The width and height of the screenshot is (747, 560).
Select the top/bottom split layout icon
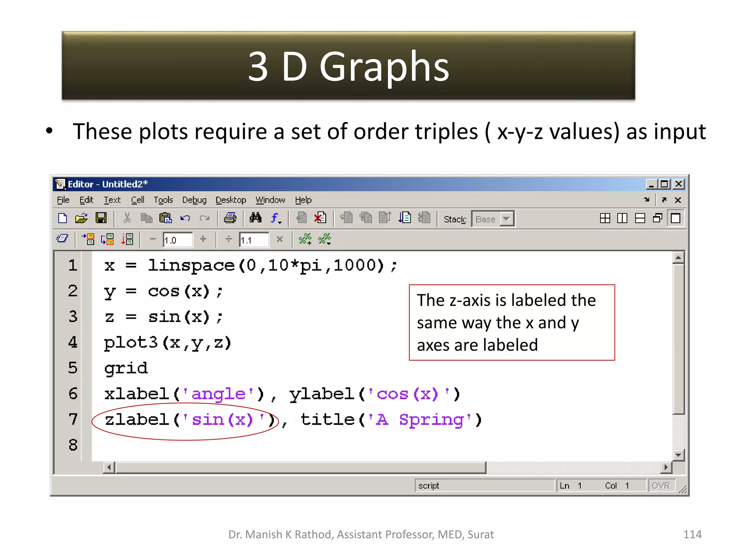pyautogui.click(x=640, y=218)
